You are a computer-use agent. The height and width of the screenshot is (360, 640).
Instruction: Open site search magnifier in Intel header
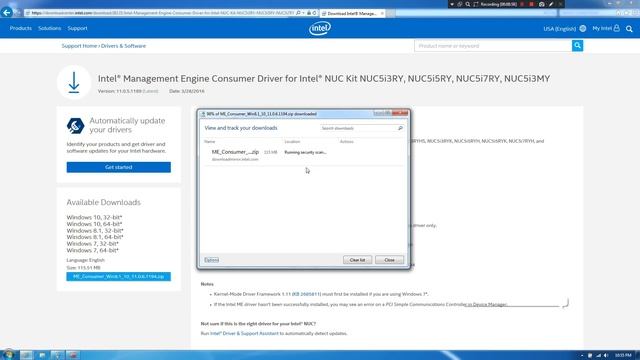629,29
